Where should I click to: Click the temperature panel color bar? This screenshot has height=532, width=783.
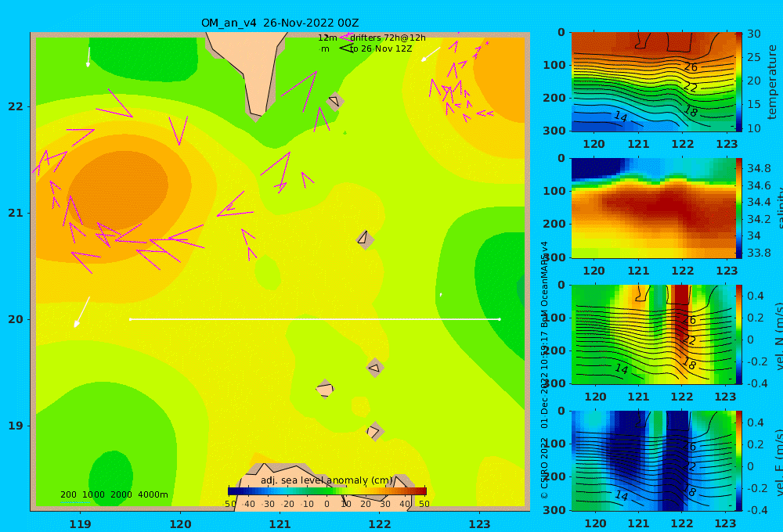coord(739,82)
